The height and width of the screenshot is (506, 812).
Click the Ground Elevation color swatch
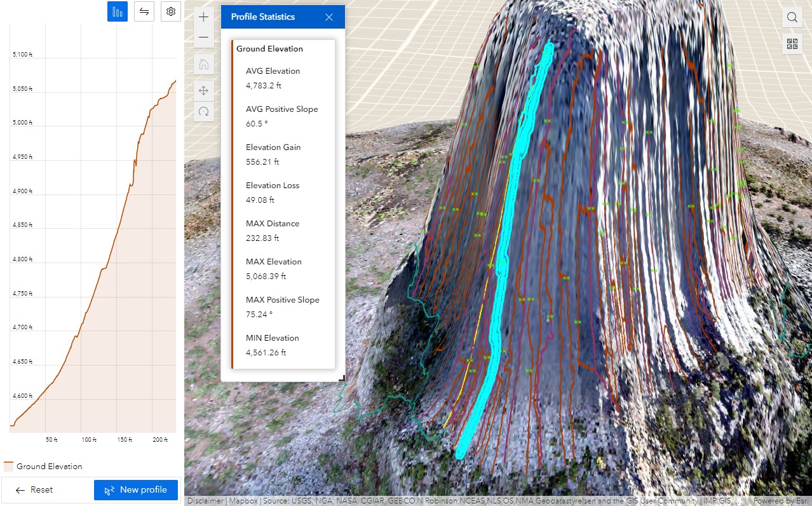8,466
